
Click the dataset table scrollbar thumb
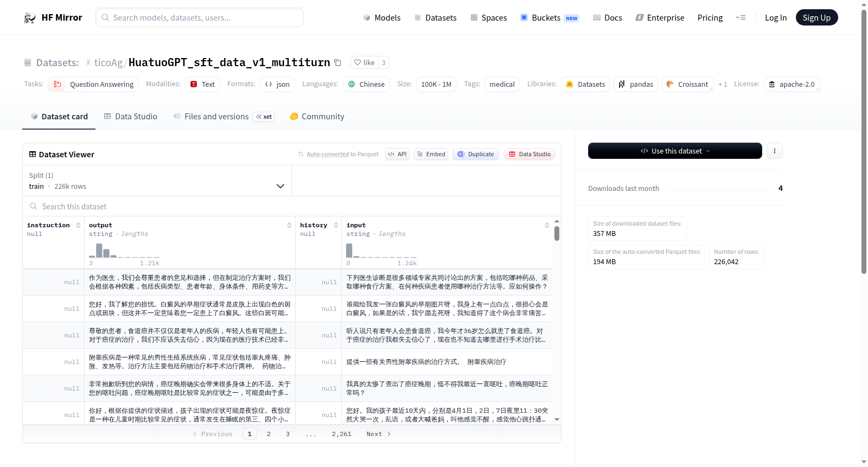pos(557,233)
